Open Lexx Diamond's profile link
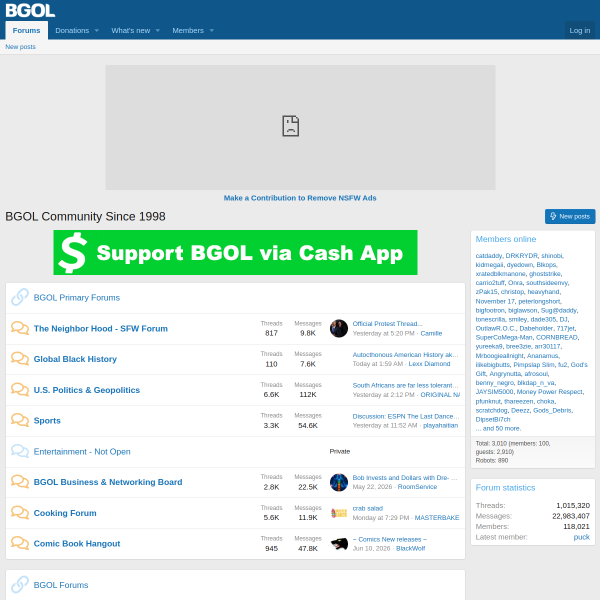The height and width of the screenshot is (600, 600). pos(429,364)
